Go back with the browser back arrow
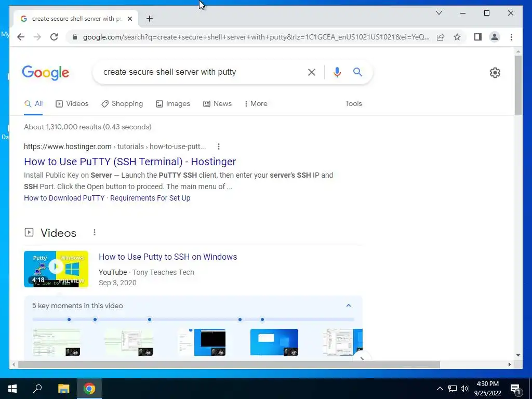 (21, 37)
